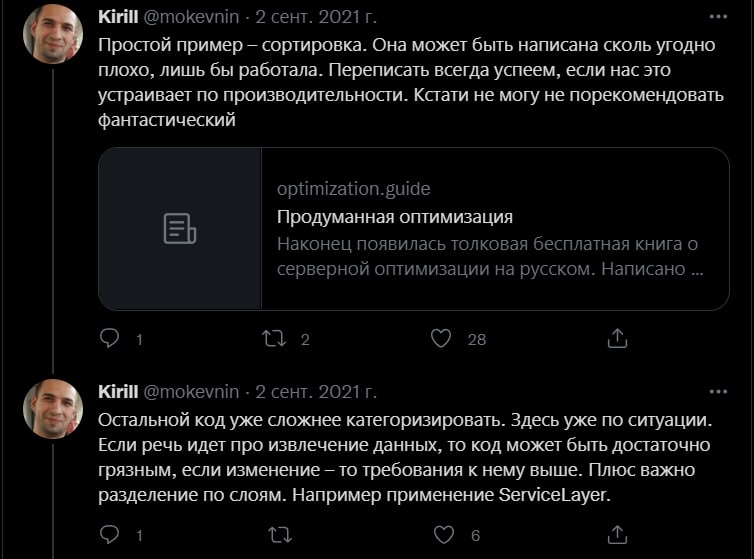Click the link card description text
754x559 pixels.
tap(489, 257)
